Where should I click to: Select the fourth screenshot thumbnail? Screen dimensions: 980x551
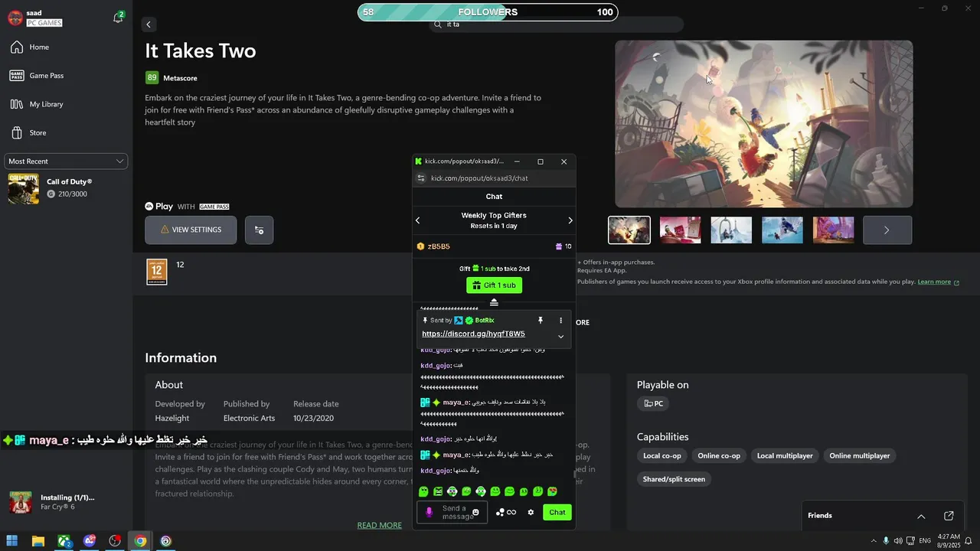pos(782,230)
